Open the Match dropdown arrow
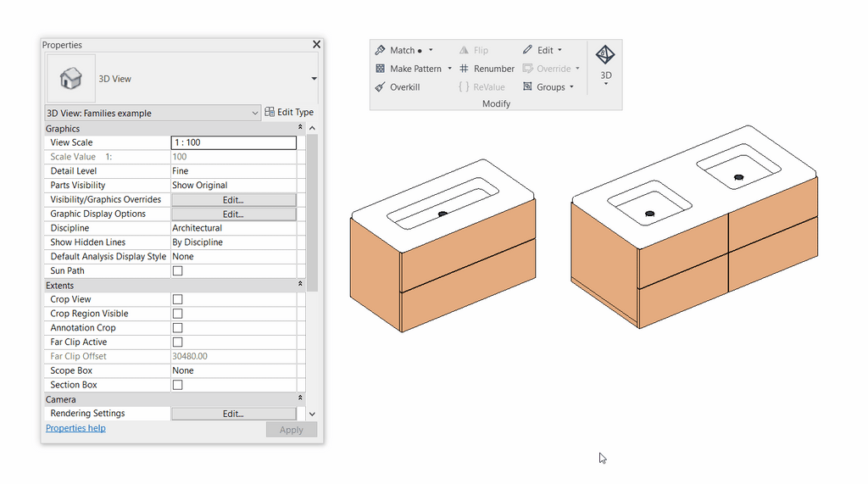868x484 pixels. pos(431,50)
